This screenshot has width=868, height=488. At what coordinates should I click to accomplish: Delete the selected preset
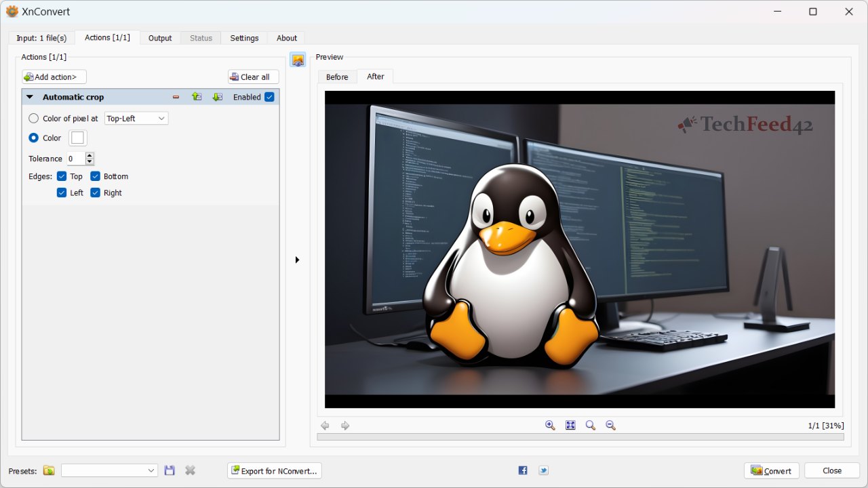click(191, 470)
